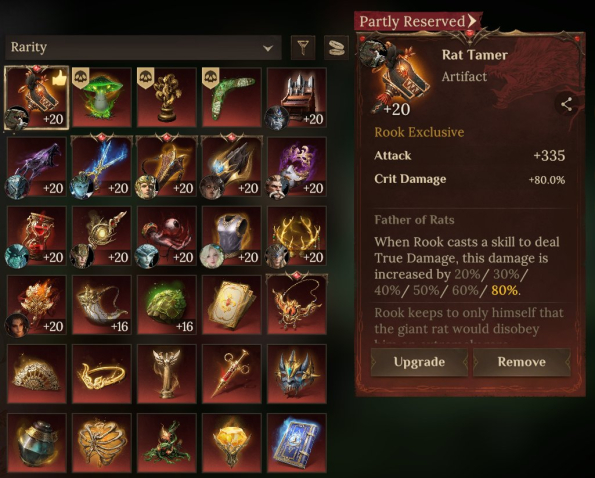Expand the Partly Reserved banner arrow
The image size is (595, 478).
point(472,21)
